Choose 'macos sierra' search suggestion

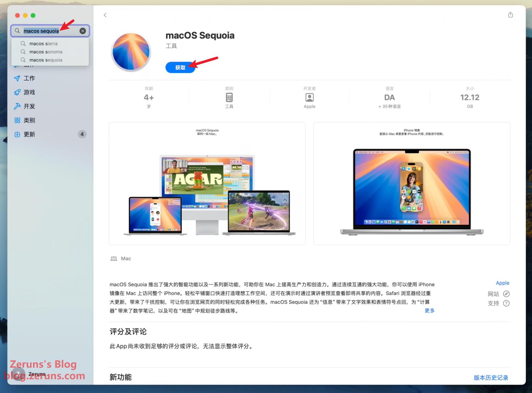tap(43, 44)
